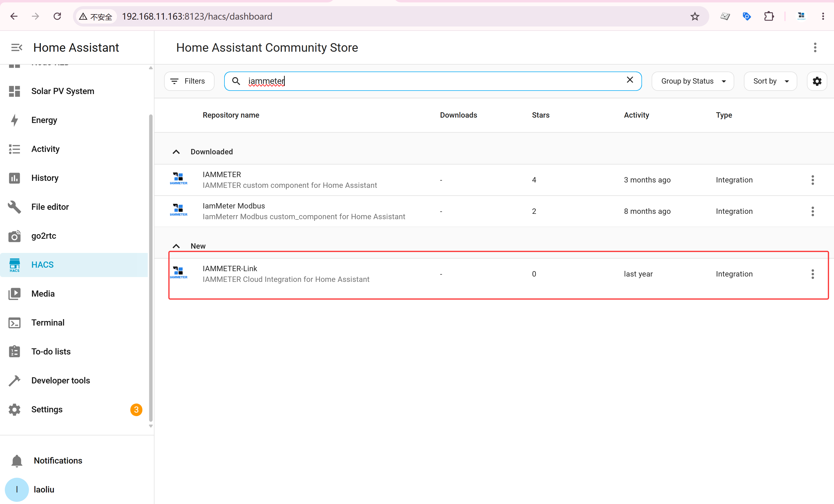834x504 pixels.
Task: Select HACS in the sidebar
Action: (x=74, y=264)
